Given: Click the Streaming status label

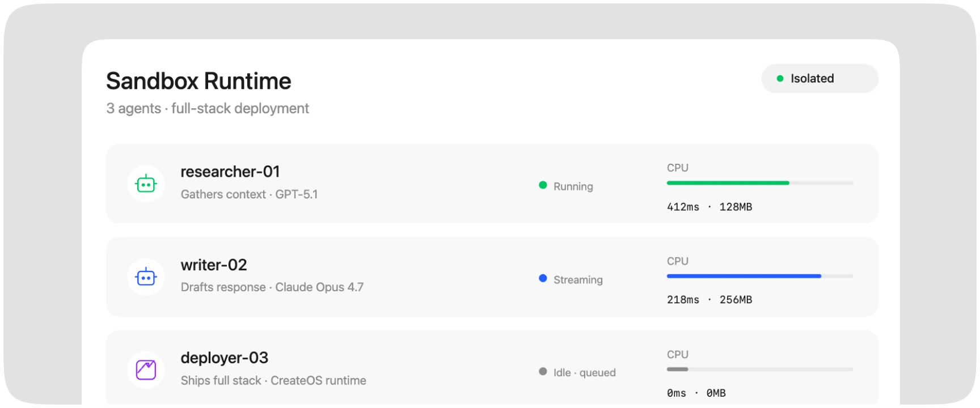Looking at the screenshot, I should pos(578,280).
